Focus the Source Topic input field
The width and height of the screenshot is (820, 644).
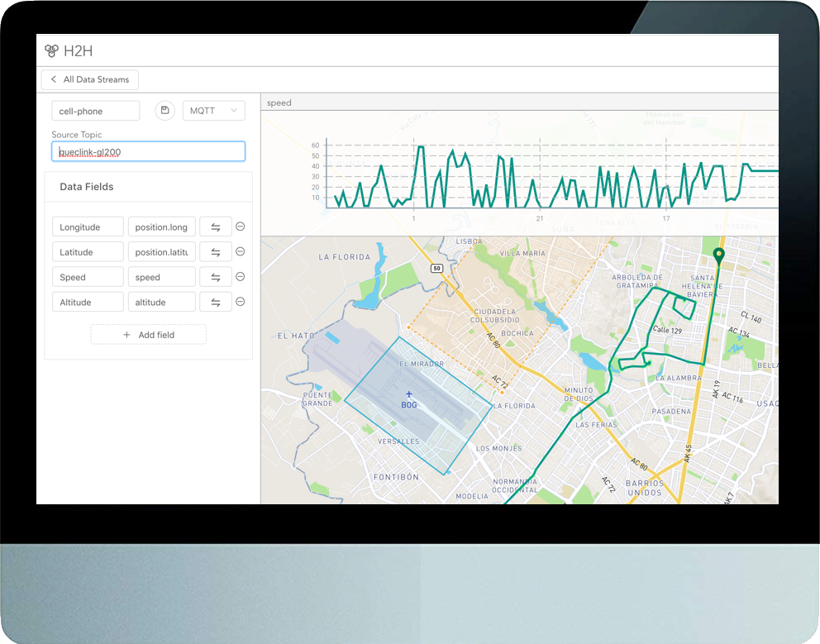click(149, 152)
